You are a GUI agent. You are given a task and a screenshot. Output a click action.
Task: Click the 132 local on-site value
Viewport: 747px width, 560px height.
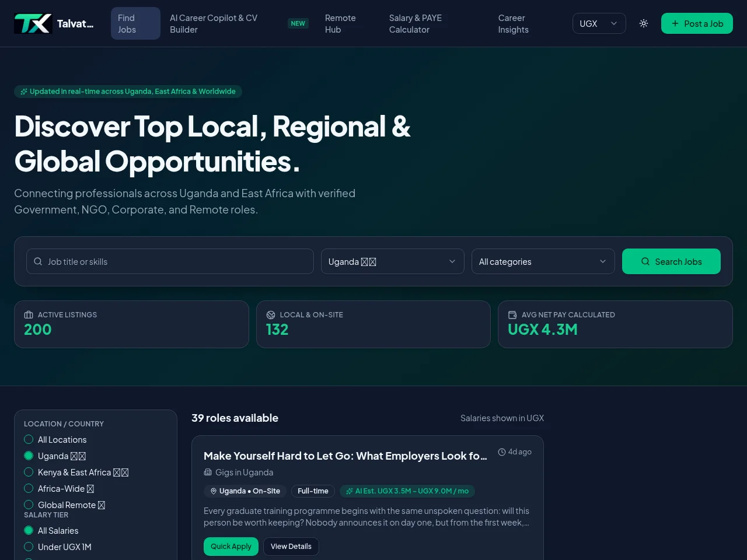(x=277, y=330)
